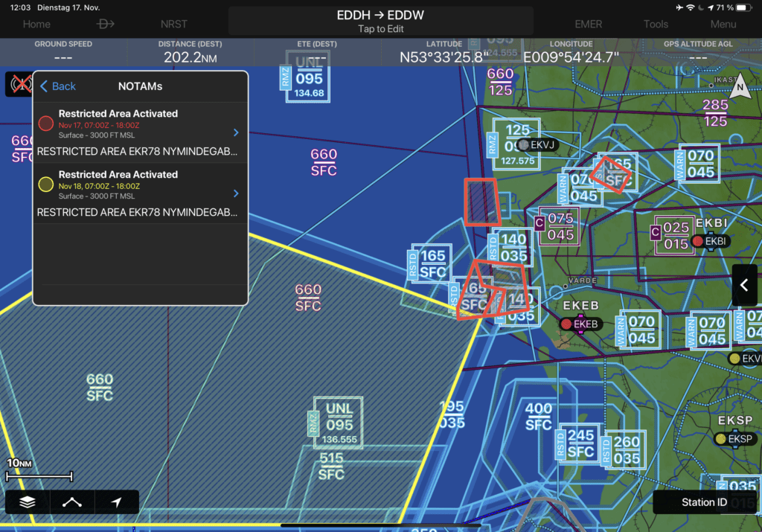The width and height of the screenshot is (762, 532).
Task: Tap battery indicator in status bar
Action: (743, 7)
